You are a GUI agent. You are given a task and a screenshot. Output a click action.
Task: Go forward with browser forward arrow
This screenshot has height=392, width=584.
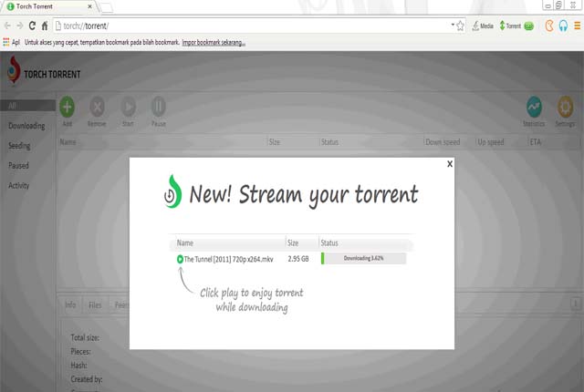click(x=20, y=26)
